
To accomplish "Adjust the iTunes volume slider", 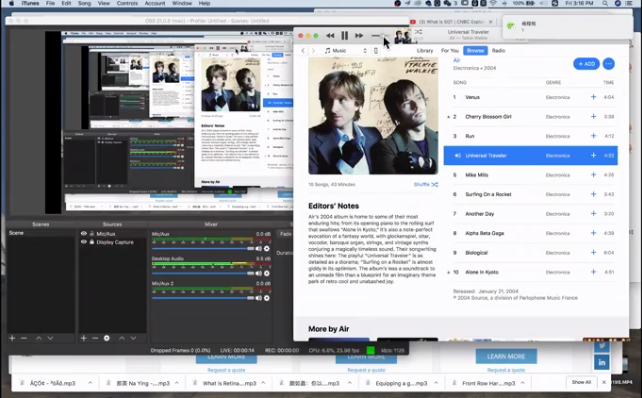I will pyautogui.click(x=379, y=36).
